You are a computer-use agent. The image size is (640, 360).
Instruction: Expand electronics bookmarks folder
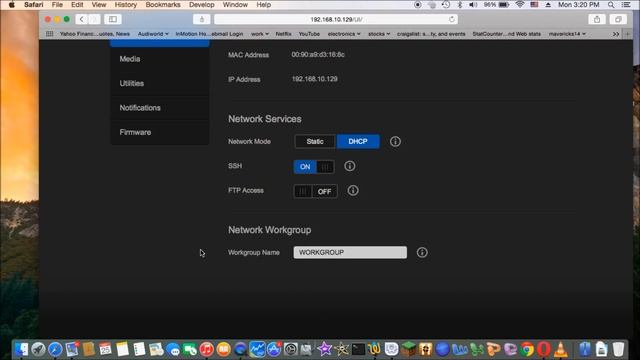coord(344,34)
